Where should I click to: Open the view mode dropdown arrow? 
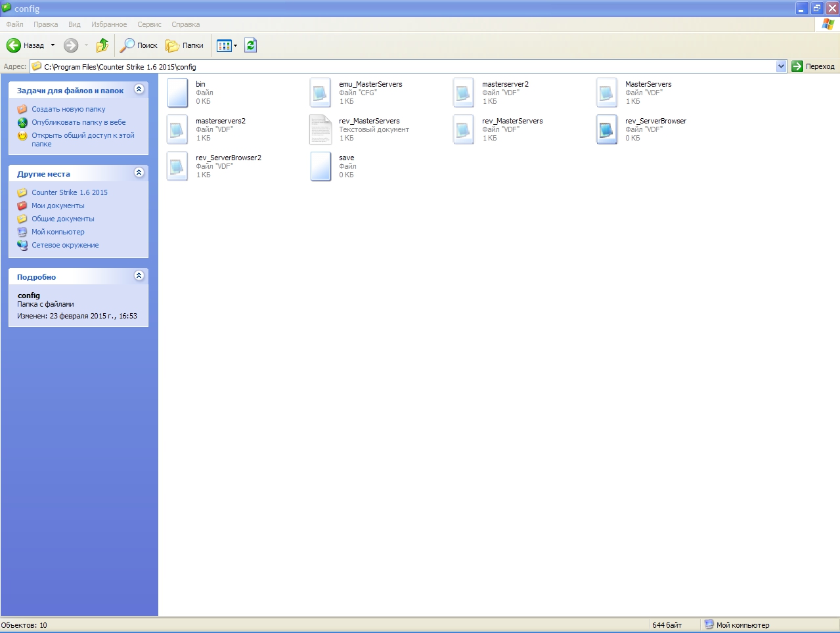[235, 46]
